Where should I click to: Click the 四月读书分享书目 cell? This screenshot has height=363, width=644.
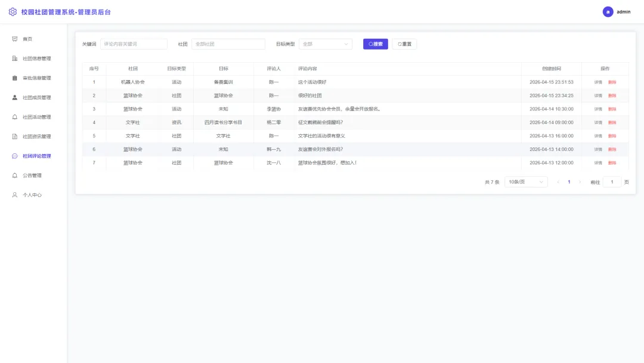point(224,122)
